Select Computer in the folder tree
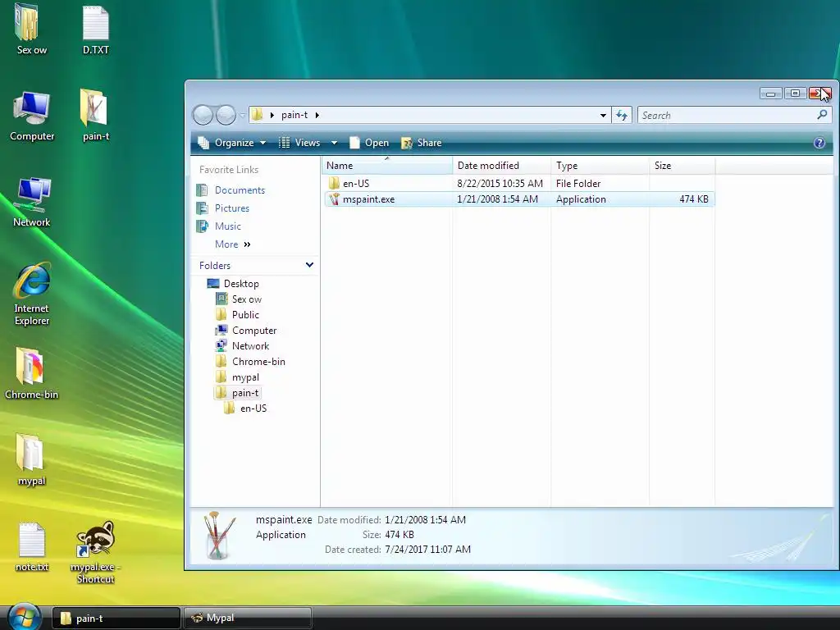The width and height of the screenshot is (840, 630). click(x=254, y=331)
